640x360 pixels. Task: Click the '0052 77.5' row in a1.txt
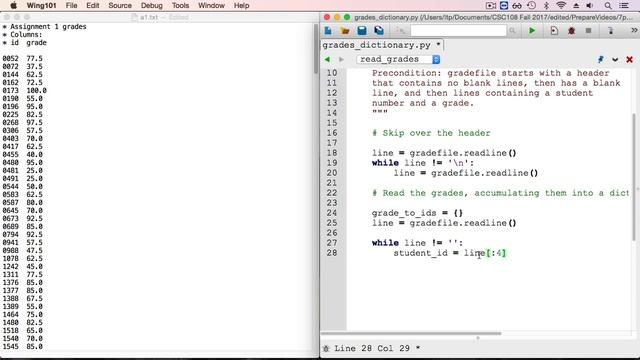pyautogui.click(x=22, y=58)
